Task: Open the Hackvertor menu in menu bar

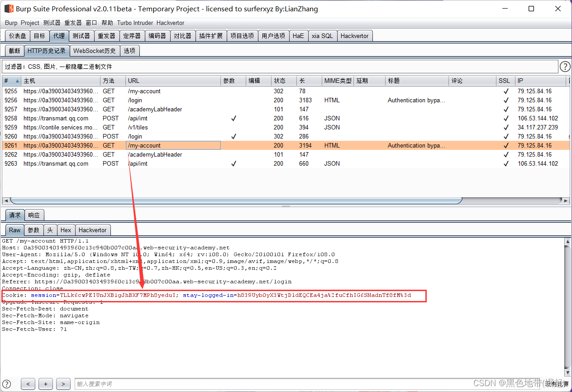Action: coord(170,23)
